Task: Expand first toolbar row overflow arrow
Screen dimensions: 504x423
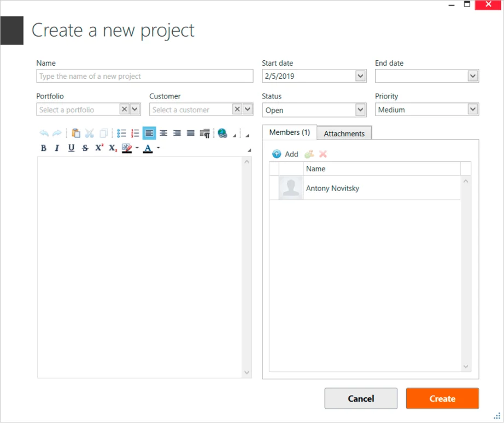Action: coord(247,135)
